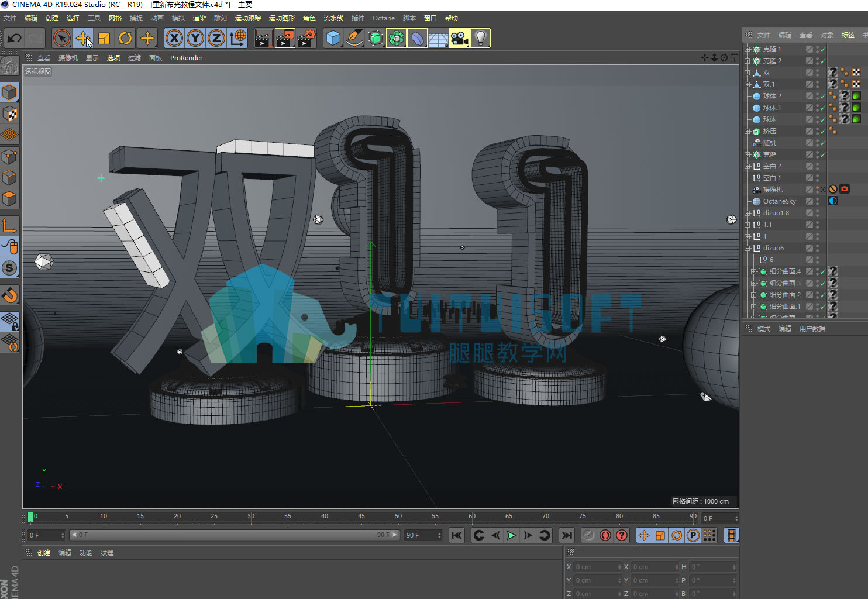Screen dimensions: 868x599
Task: Open the 运动图形 menu
Action: tap(282, 18)
